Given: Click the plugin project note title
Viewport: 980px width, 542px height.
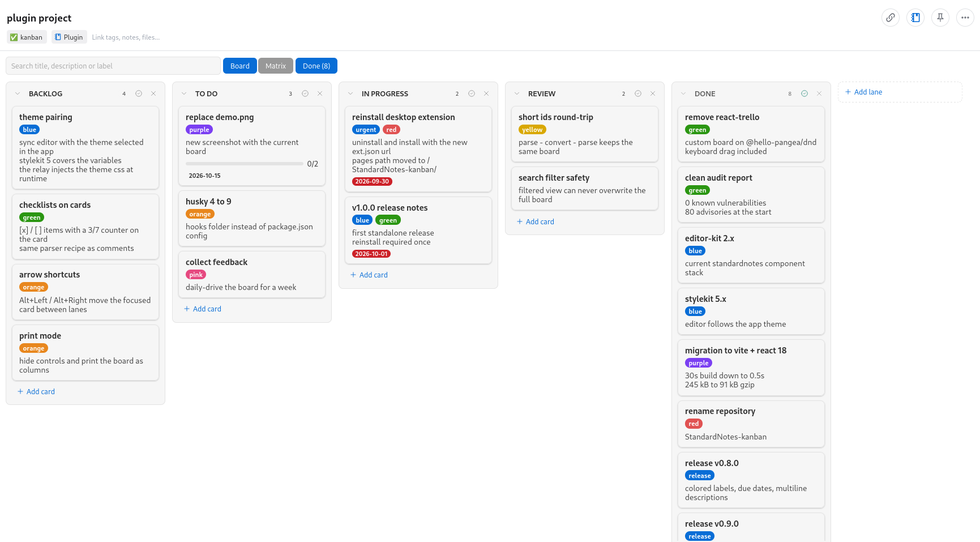Looking at the screenshot, I should 39,18.
